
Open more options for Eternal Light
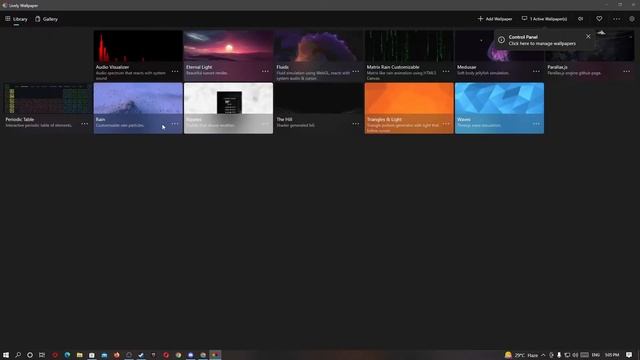tap(265, 71)
